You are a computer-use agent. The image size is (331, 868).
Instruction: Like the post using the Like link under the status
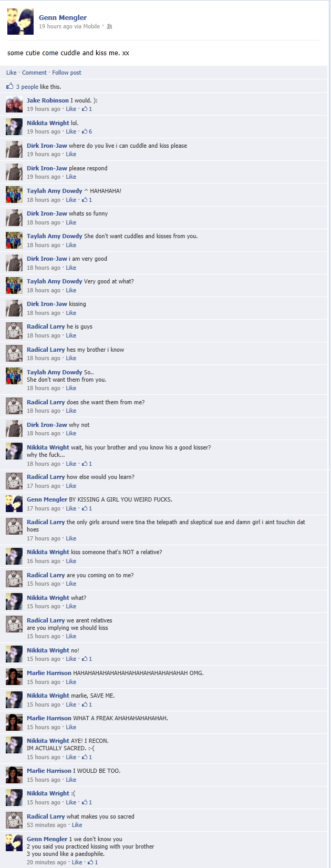click(x=11, y=73)
